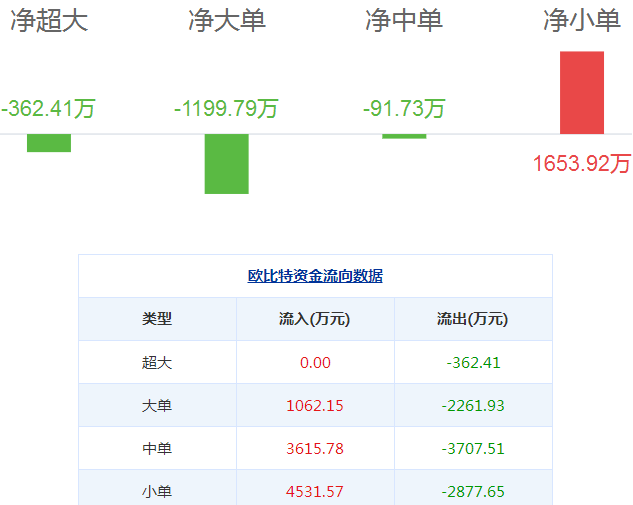The width and height of the screenshot is (633, 505).
Task: Select the 净小单 chart heading
Action: (581, 20)
